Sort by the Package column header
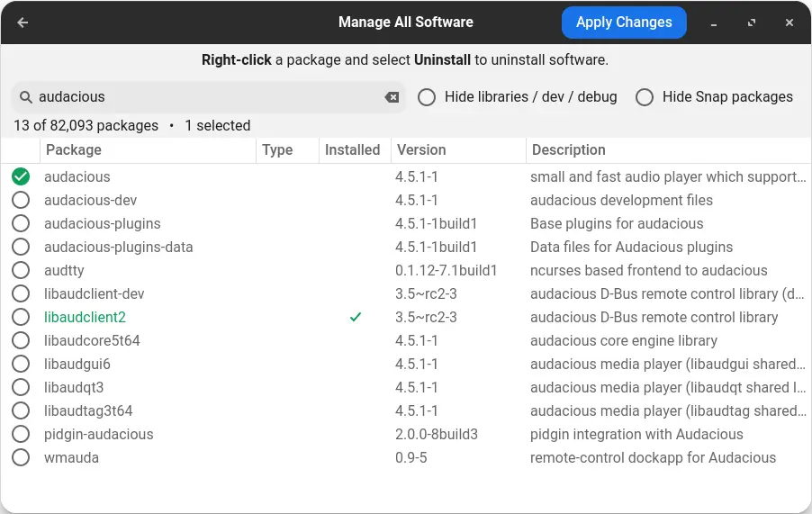 148,150
